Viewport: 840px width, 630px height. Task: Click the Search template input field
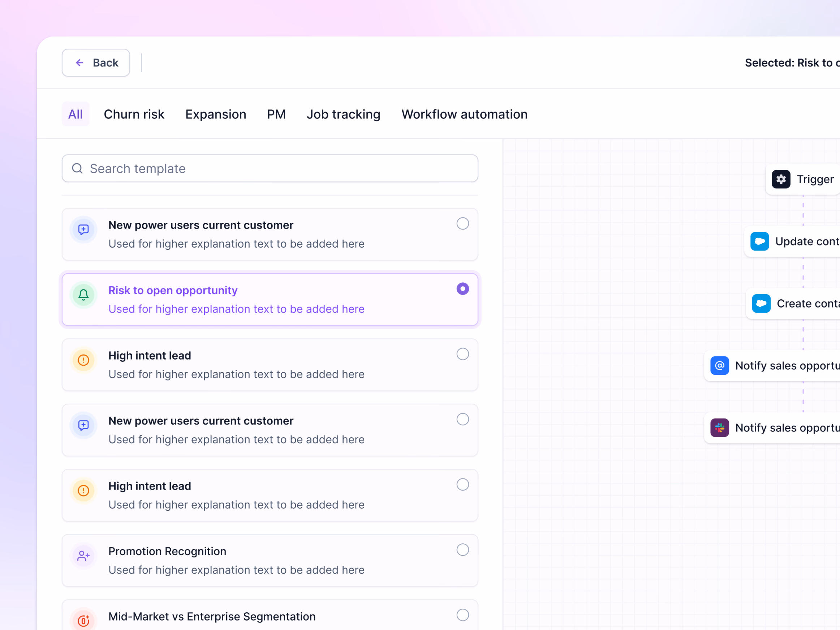click(270, 169)
